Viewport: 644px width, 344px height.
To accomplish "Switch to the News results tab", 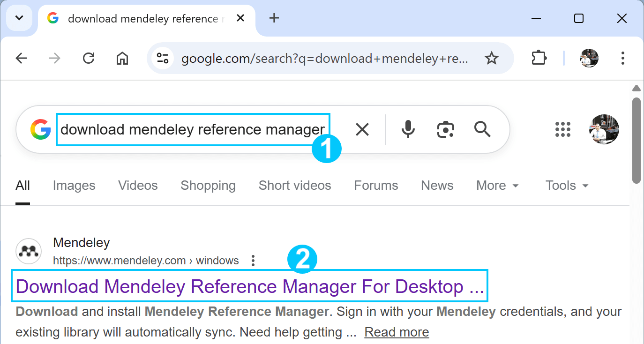I will coord(437,186).
